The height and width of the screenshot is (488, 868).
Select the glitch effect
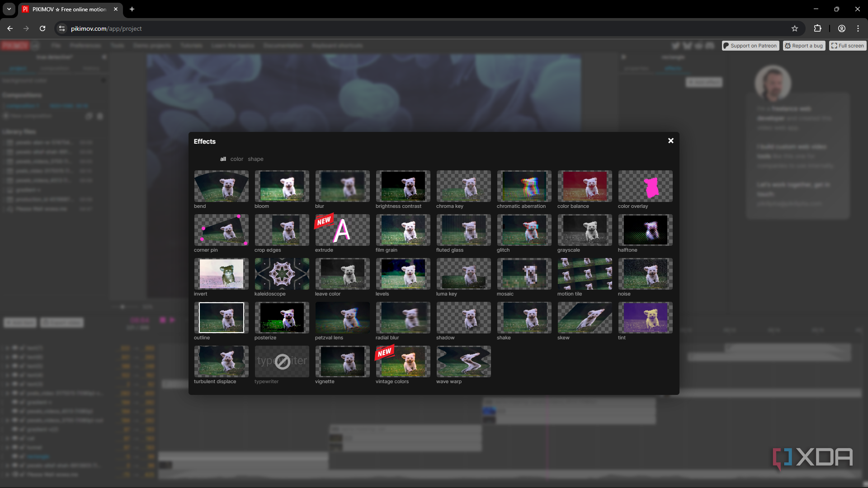[x=524, y=230]
